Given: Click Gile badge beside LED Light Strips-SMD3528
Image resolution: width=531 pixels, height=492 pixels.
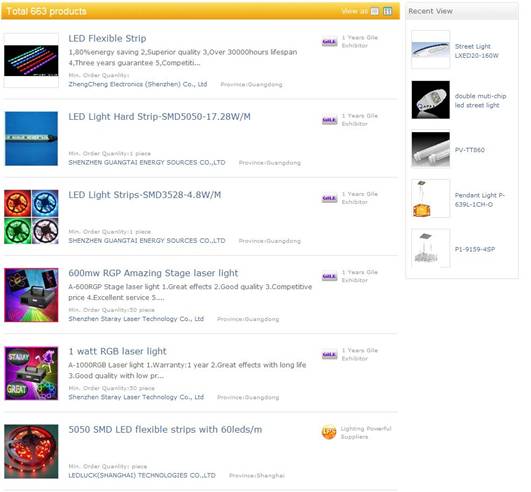Looking at the screenshot, I should [x=329, y=198].
